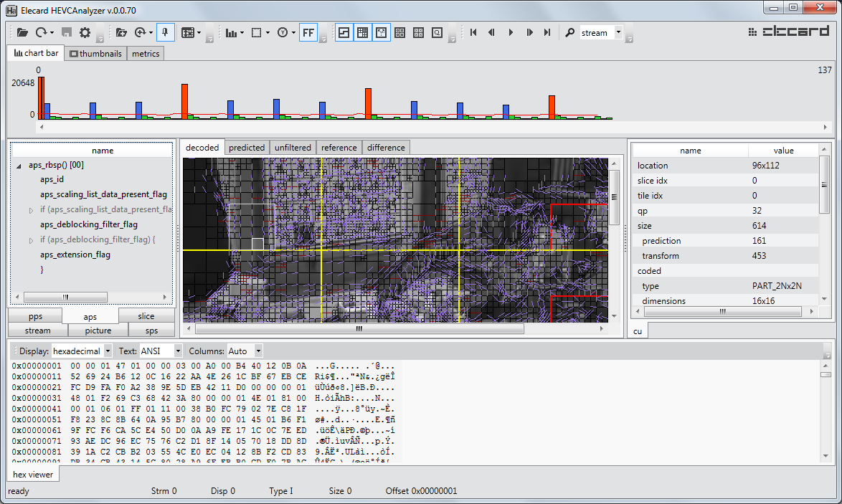Jump to the last frame
842x504 pixels.
[547, 33]
